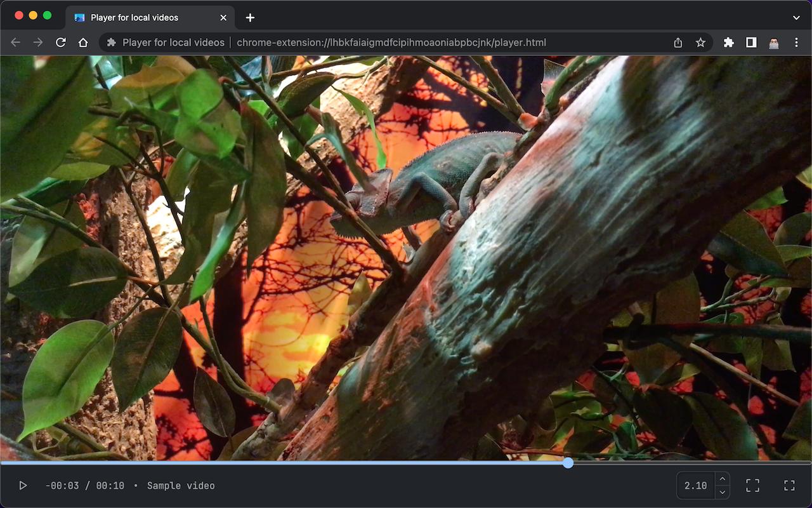Screen dimensions: 812x508
Task: Open Chrome three-dot menu
Action: point(797,43)
